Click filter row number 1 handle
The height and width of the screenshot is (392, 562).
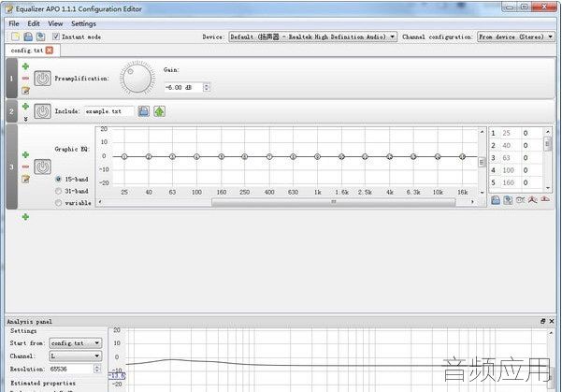(12, 79)
